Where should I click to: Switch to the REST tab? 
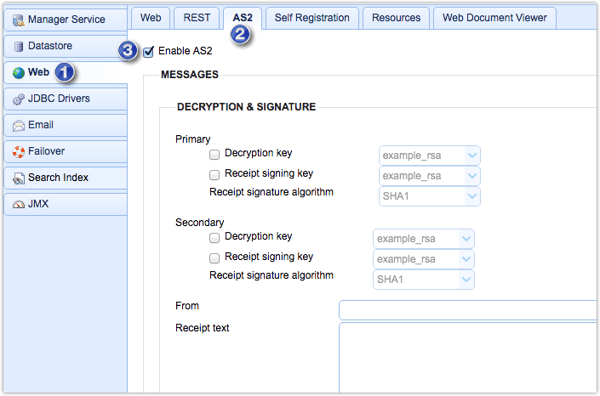pyautogui.click(x=197, y=18)
